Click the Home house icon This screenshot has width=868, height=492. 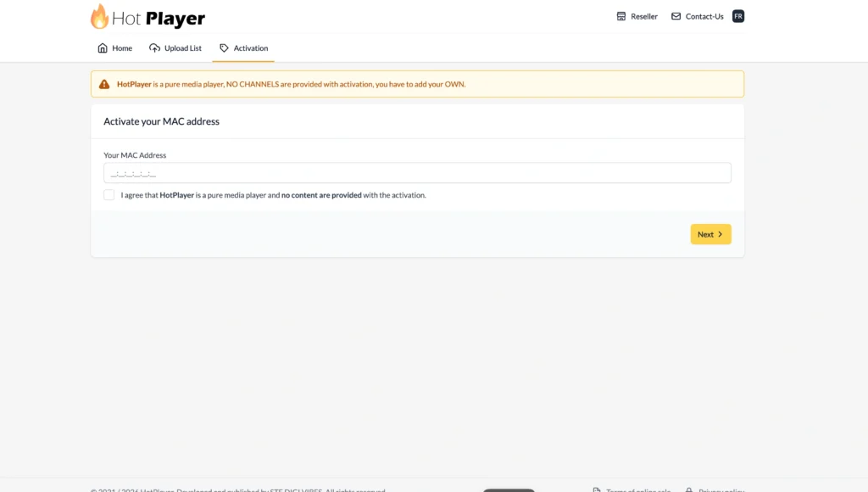103,48
